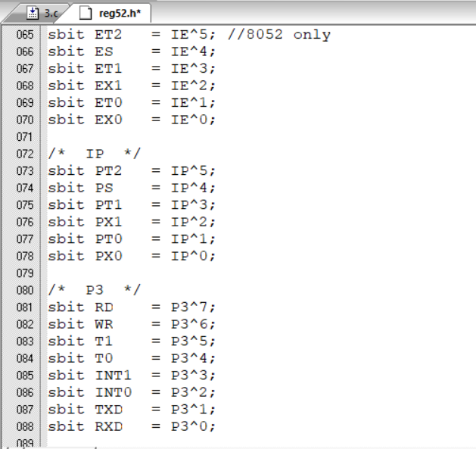This screenshot has width=476, height=449.
Task: Click the 'EX1' identifier
Action: point(108,86)
